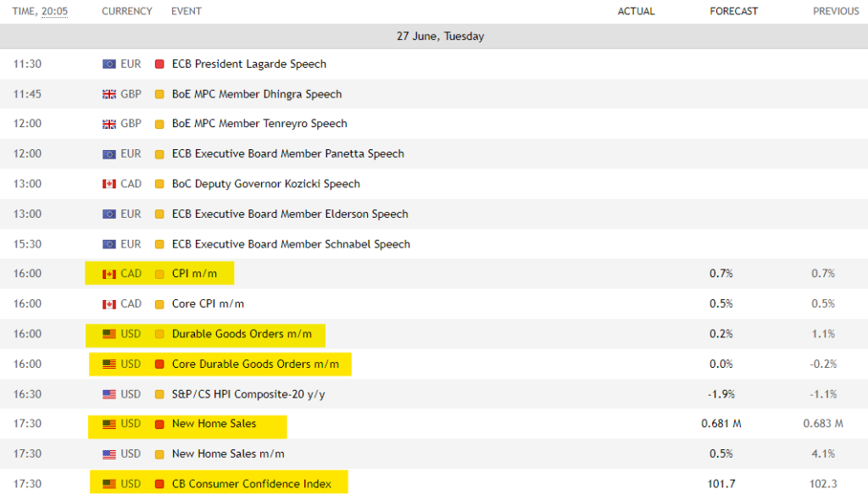This screenshot has width=868, height=495.
Task: Click the FORECAST column header
Action: 733,11
